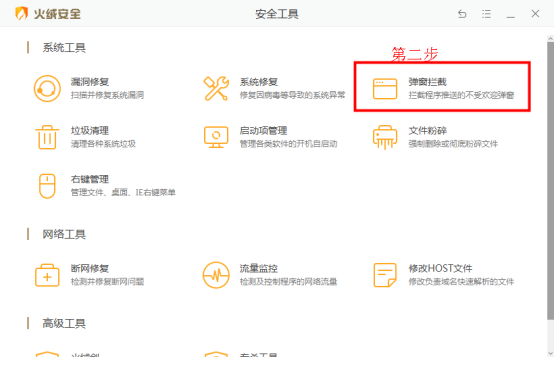Open the 流量监控 pulse icon
554x365 pixels.
tap(216, 275)
